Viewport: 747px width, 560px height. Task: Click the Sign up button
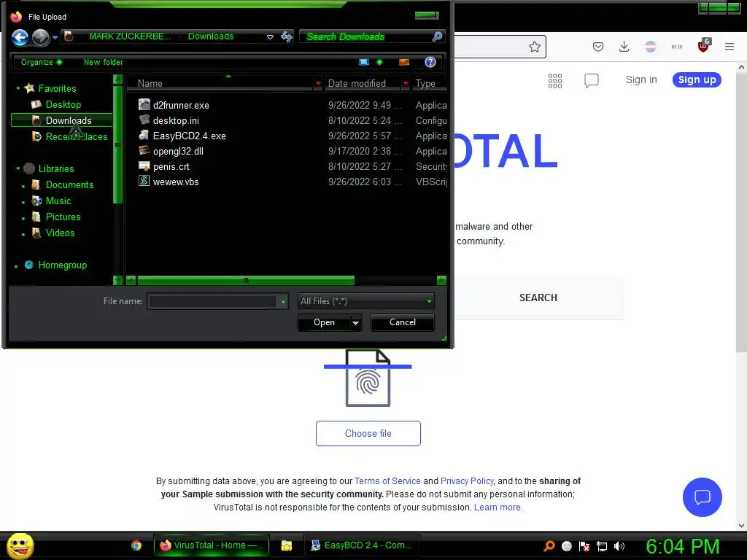tap(697, 79)
